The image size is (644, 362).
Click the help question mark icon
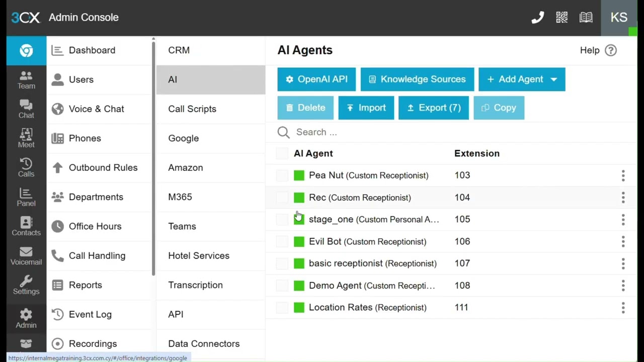coord(611,50)
